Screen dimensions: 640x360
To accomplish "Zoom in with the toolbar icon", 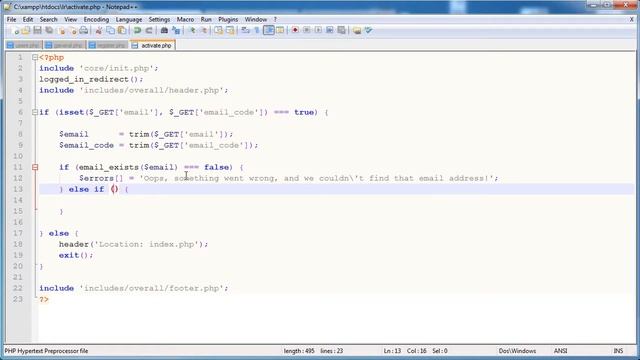I will click(192, 31).
